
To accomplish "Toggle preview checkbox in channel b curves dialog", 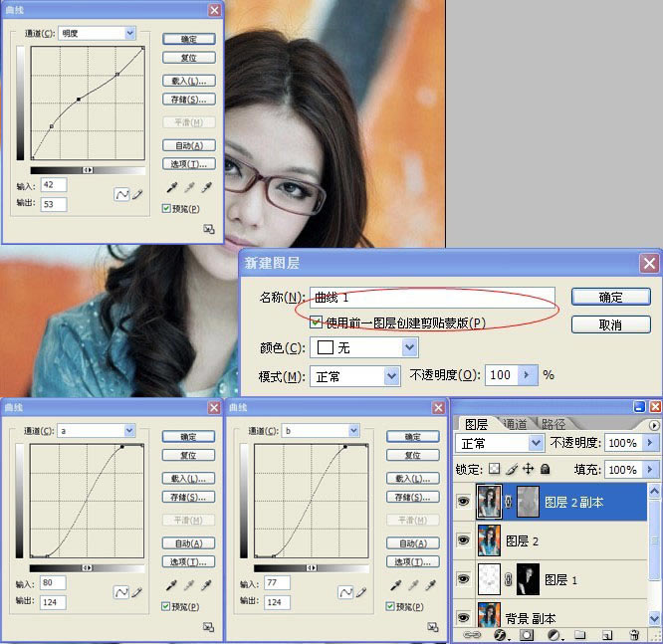I will 390,606.
